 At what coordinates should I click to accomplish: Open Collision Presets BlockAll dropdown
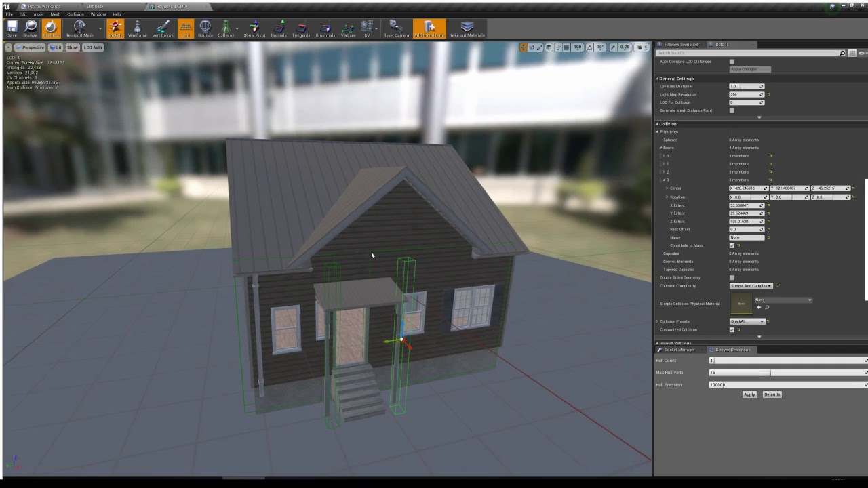point(747,321)
